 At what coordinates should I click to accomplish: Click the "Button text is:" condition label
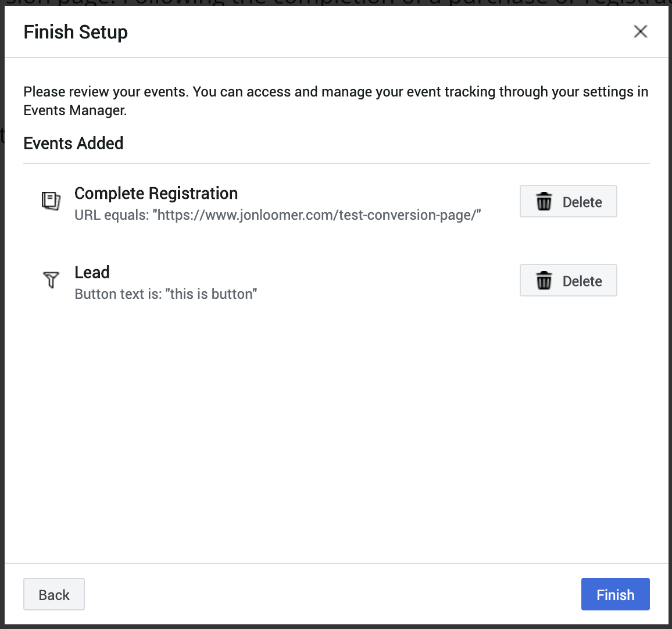[x=118, y=294]
